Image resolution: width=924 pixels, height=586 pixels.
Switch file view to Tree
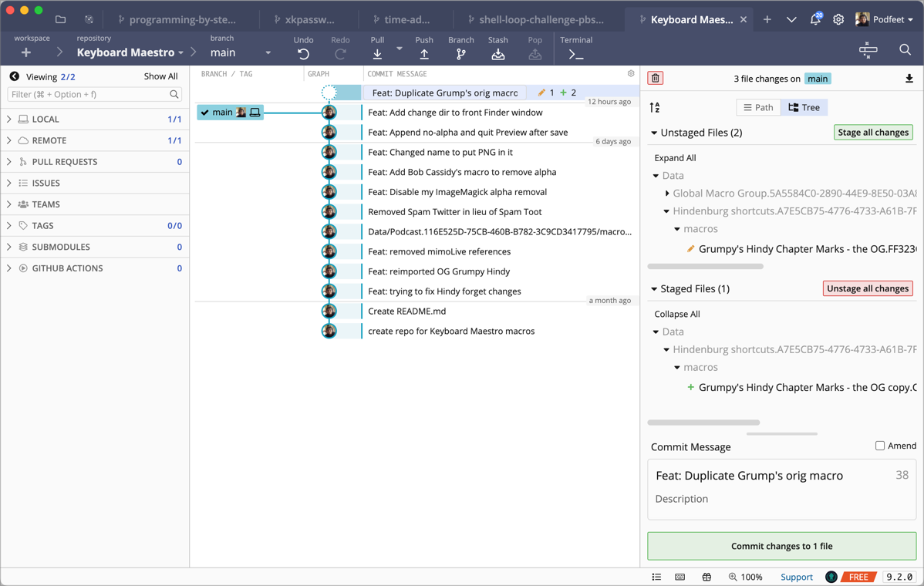804,107
